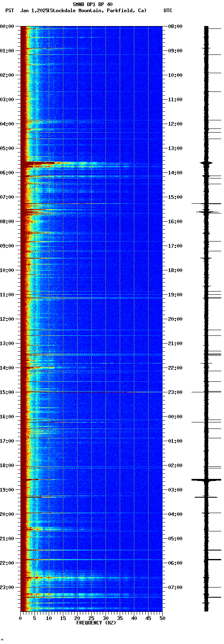The width and height of the screenshot is (224, 644).
Task: Click the 07:00 UTC time label at bottom
Action: (x=175, y=587)
